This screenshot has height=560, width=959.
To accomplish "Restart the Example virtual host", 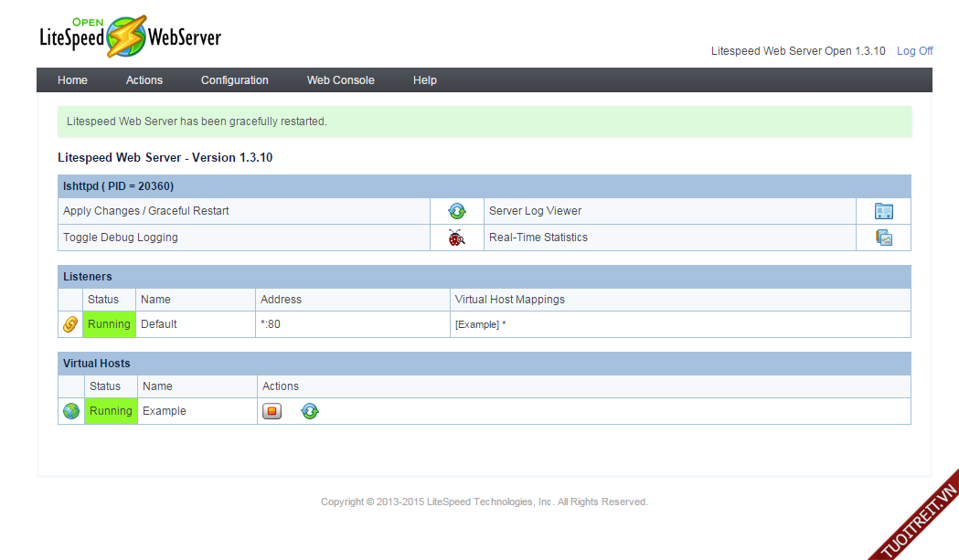I will coord(310,411).
